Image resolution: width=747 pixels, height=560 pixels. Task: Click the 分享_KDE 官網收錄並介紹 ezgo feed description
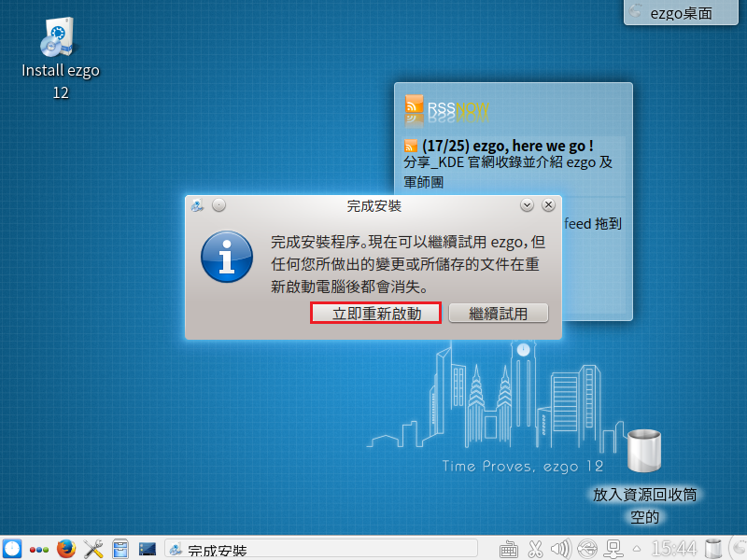click(x=508, y=172)
